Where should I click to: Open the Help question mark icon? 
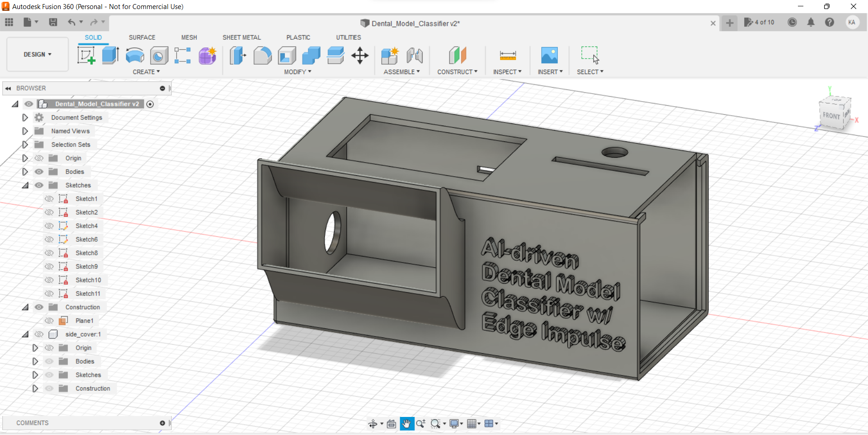point(830,22)
